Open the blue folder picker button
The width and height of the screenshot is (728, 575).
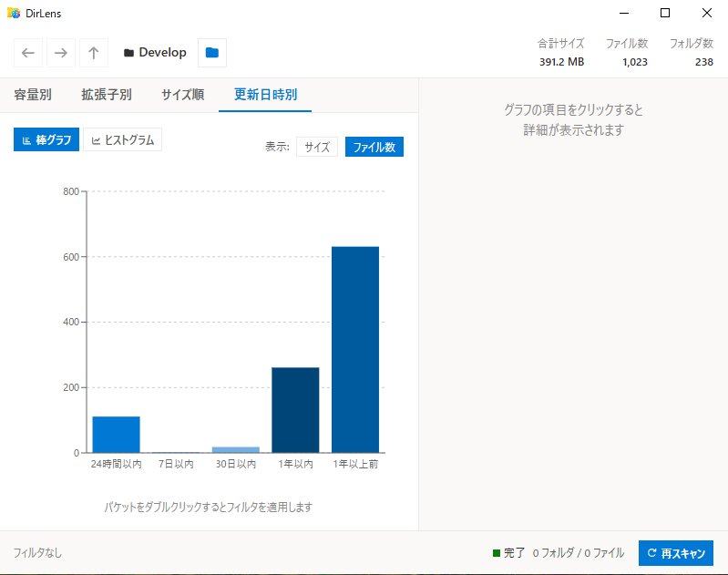(212, 53)
